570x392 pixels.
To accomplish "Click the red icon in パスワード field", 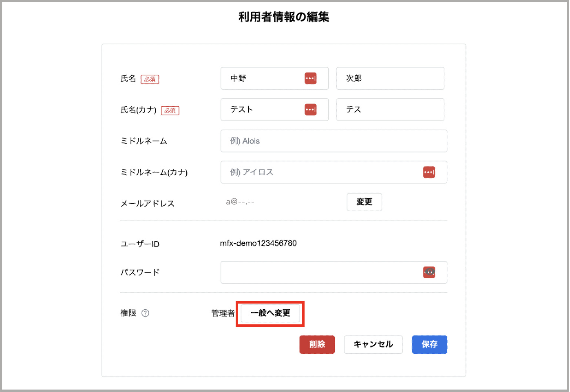I will coord(429,272).
